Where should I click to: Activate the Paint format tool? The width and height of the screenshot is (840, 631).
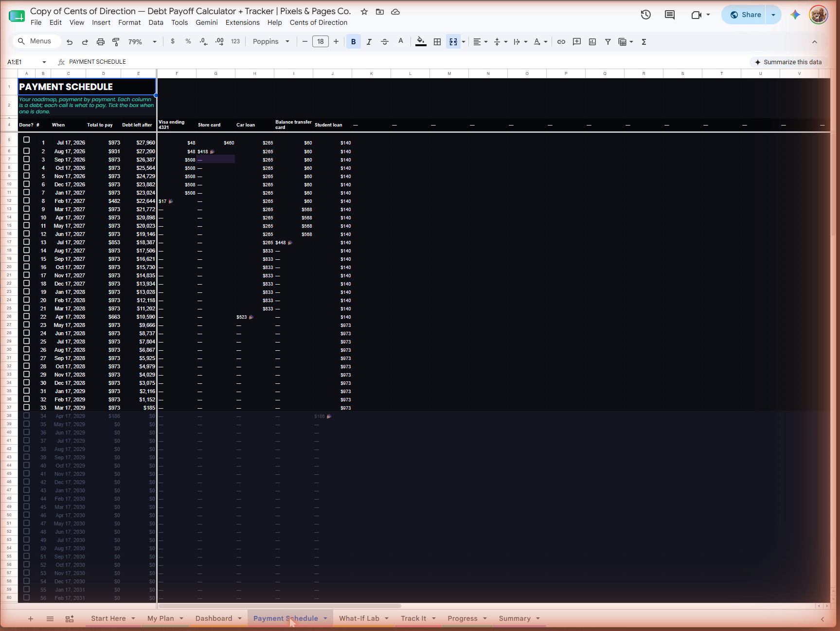tap(116, 42)
